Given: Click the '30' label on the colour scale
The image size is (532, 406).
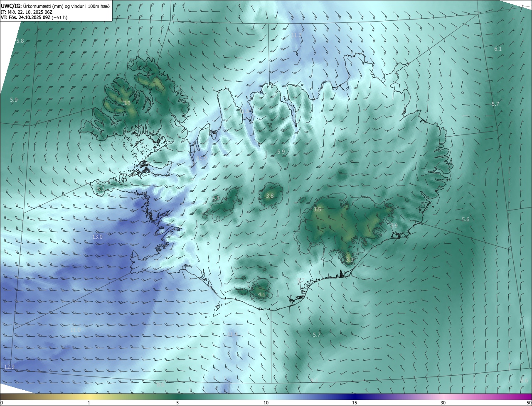Looking at the screenshot, I should [x=443, y=403].
